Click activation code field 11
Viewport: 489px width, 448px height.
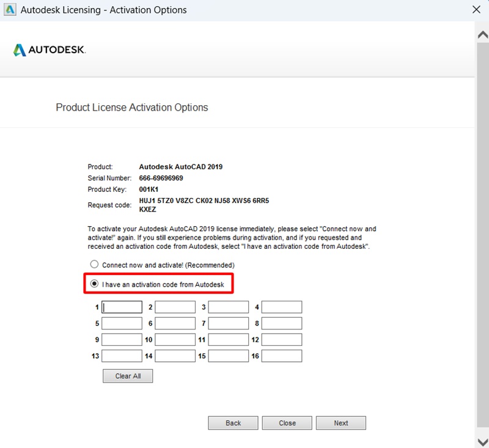coord(229,339)
